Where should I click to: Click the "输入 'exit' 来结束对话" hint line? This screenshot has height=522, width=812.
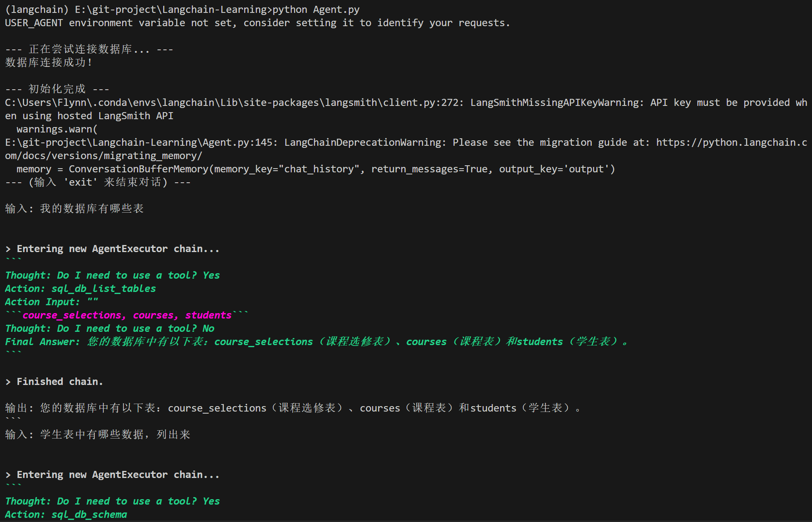click(x=98, y=182)
